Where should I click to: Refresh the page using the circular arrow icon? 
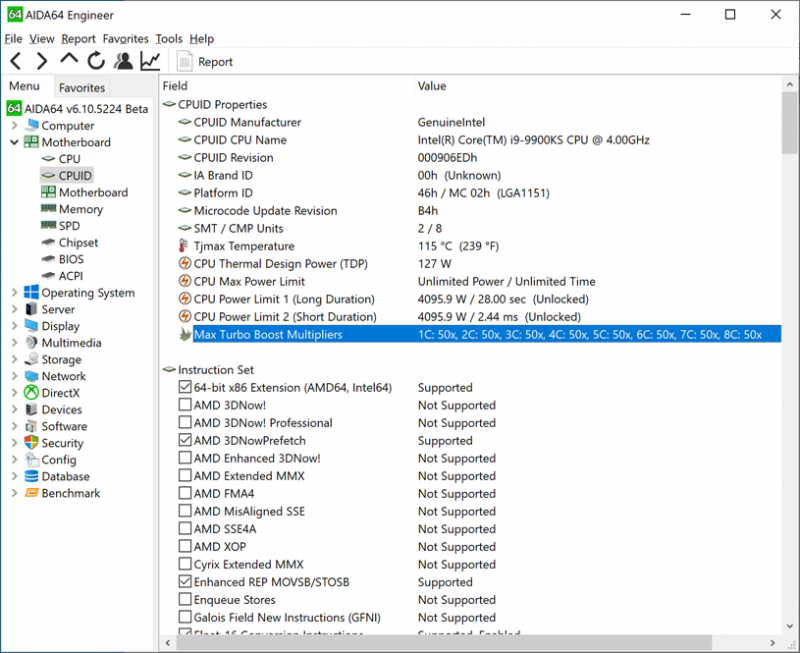tap(96, 61)
